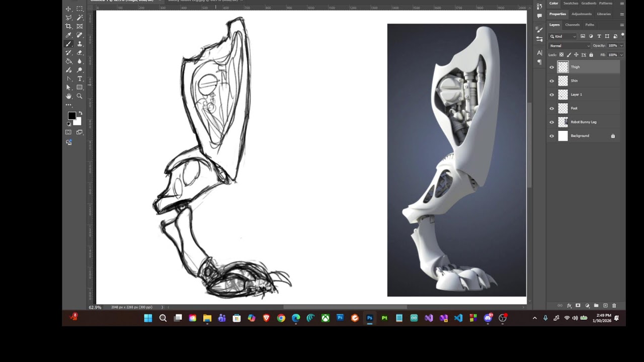Hide the Thigh layer
Viewport: 644px width, 362px height.
pyautogui.click(x=552, y=67)
